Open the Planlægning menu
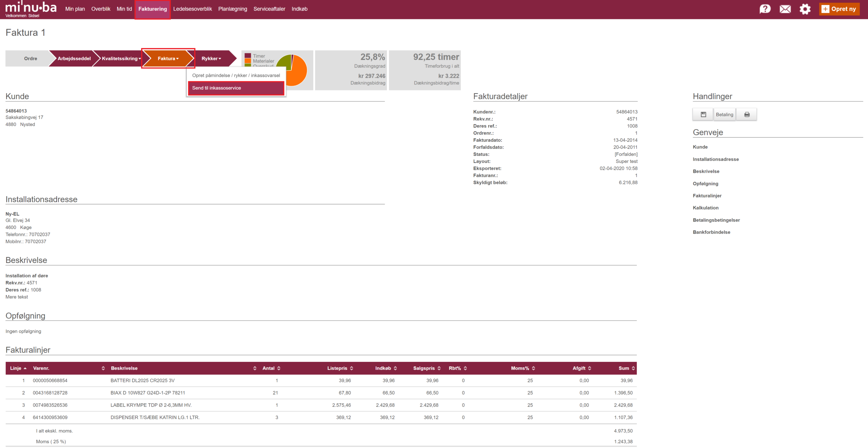 click(233, 9)
